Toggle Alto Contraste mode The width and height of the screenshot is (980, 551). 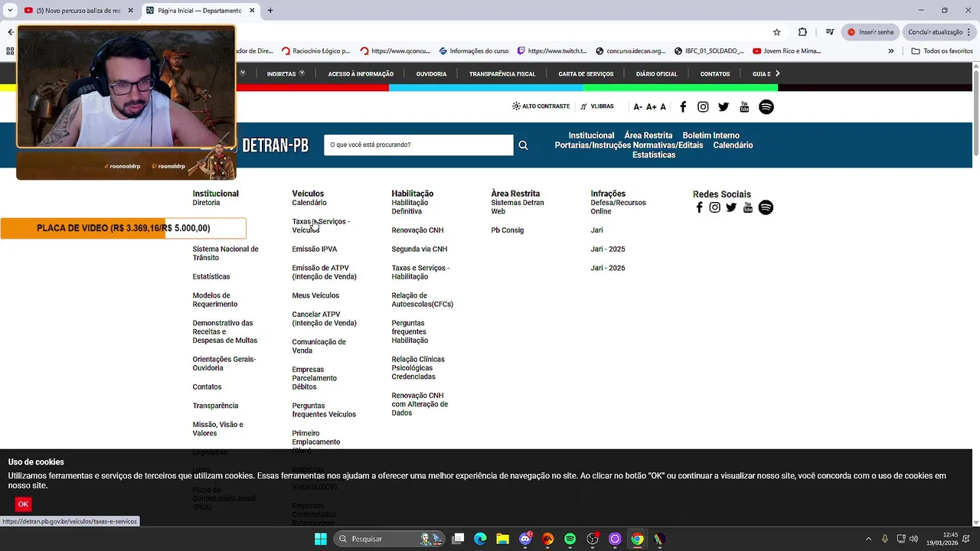pos(541,106)
